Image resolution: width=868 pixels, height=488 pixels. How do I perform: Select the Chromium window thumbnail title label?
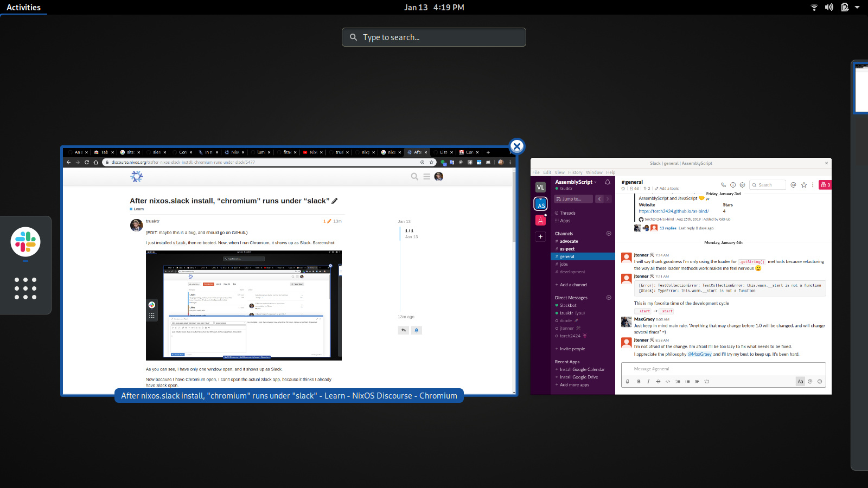(x=289, y=396)
